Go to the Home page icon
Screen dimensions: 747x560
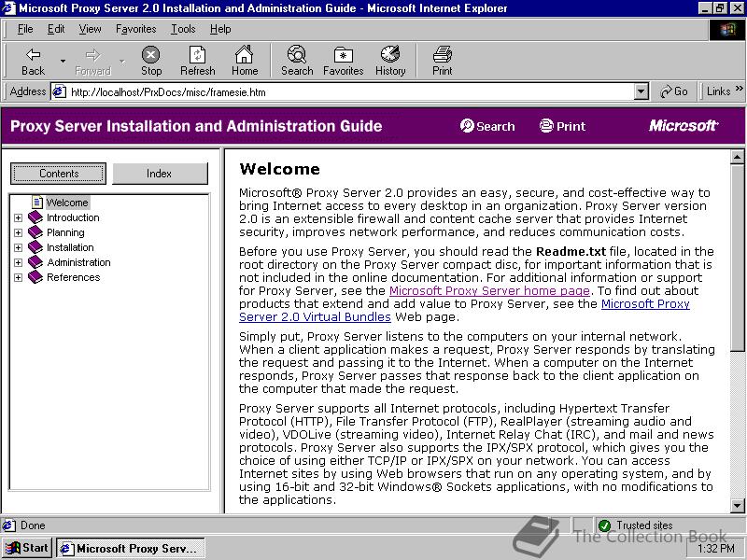245,61
